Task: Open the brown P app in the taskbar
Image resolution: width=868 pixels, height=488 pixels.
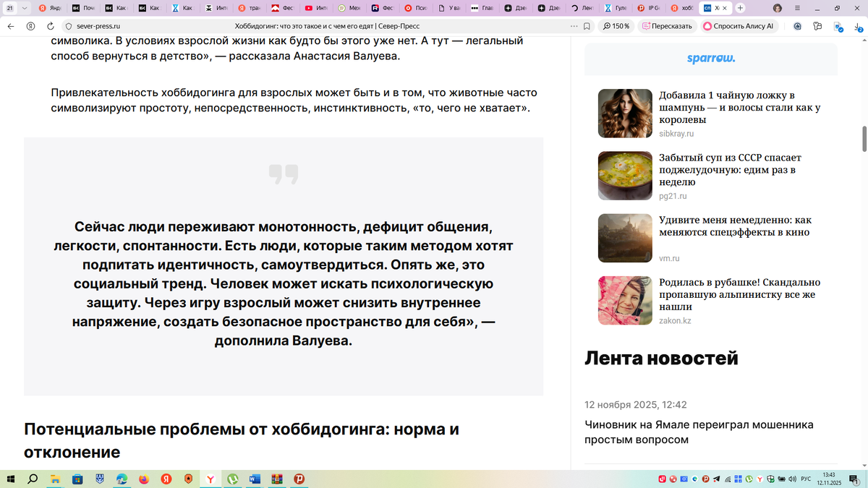Action: click(299, 479)
